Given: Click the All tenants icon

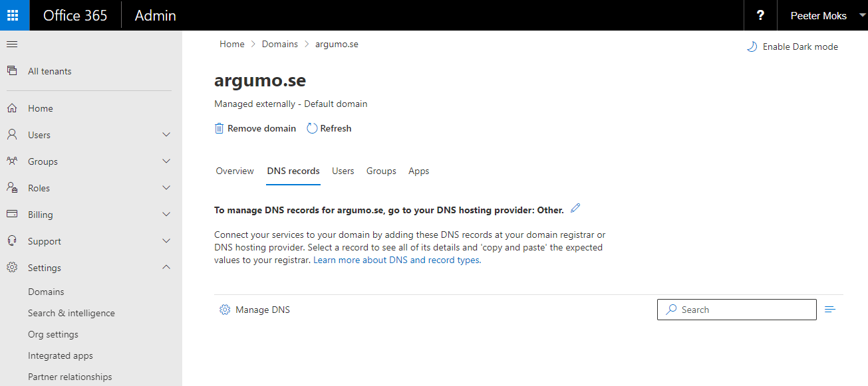Looking at the screenshot, I should coord(11,71).
